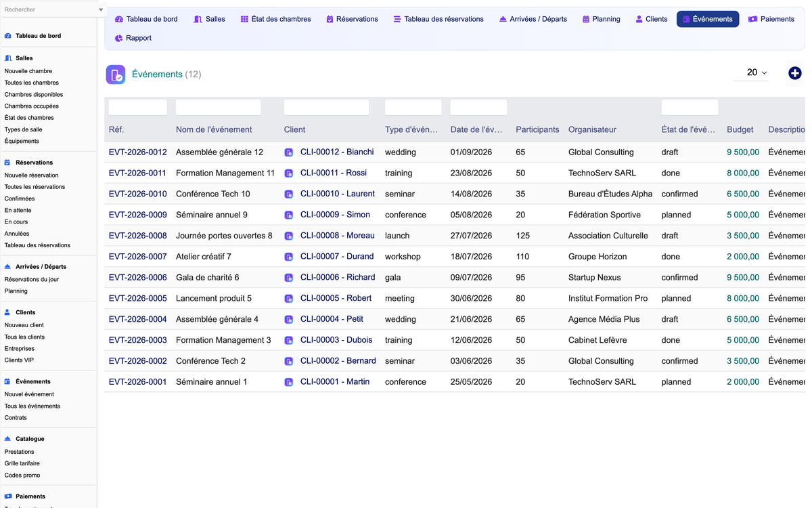
Task: Click the sidebar Paiements section icon
Action: pyautogui.click(x=8, y=496)
